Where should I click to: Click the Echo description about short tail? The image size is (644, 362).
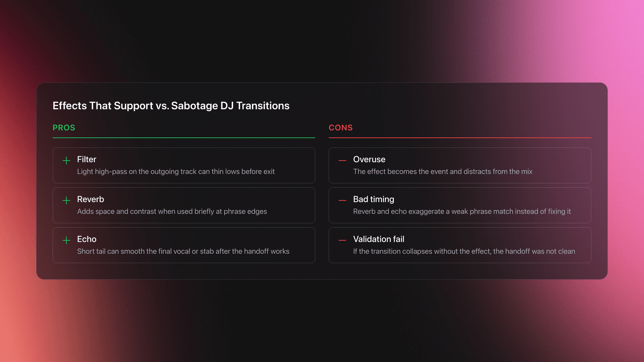(183, 251)
